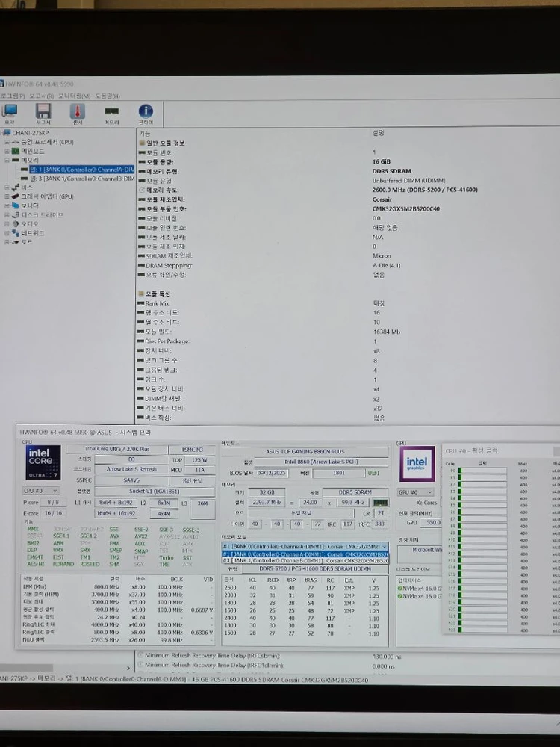560x747 pixels.
Task: Expand the 그래픽 어댑터 (GPU) tree node
Action: (7, 196)
